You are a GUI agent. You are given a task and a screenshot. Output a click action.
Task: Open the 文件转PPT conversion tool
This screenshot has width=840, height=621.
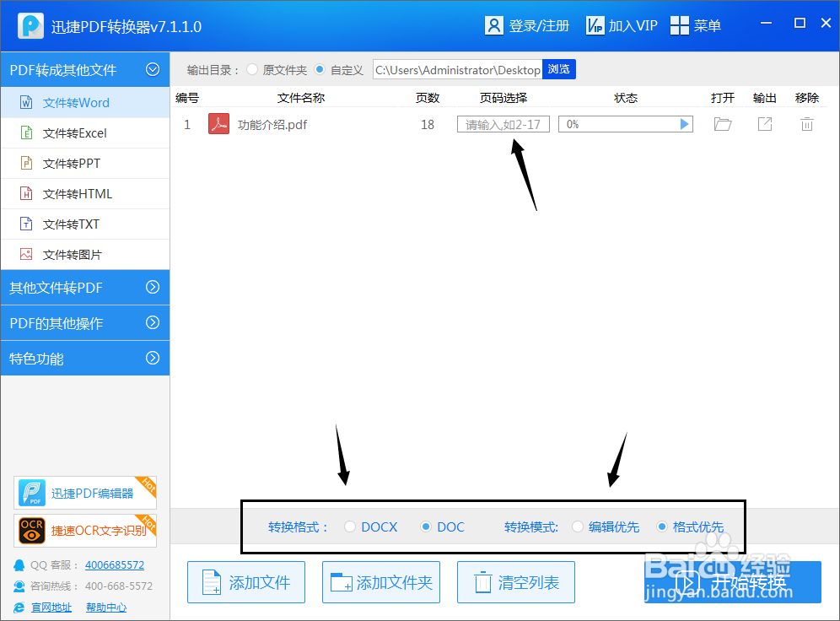click(72, 163)
